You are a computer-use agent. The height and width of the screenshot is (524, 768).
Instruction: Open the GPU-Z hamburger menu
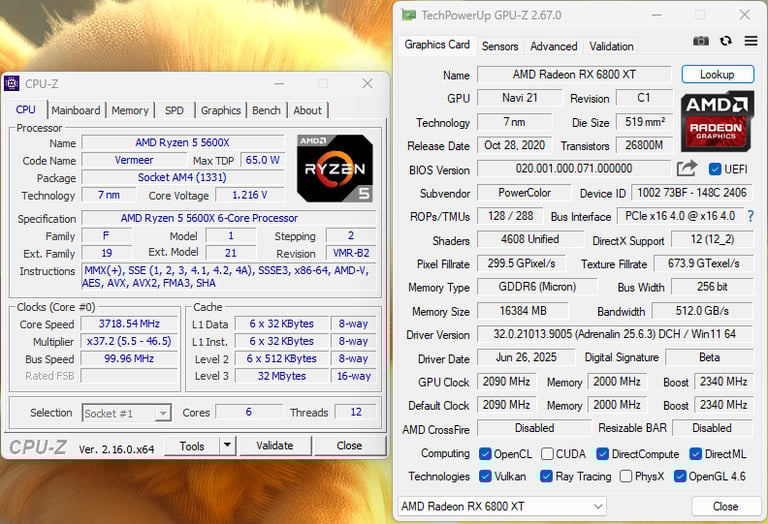tap(751, 41)
